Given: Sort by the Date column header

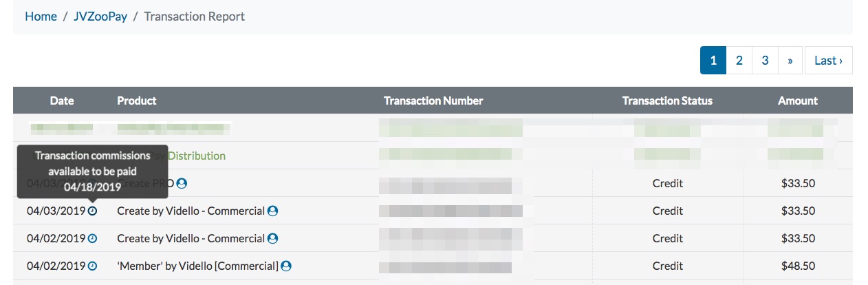Looking at the screenshot, I should click(x=62, y=101).
